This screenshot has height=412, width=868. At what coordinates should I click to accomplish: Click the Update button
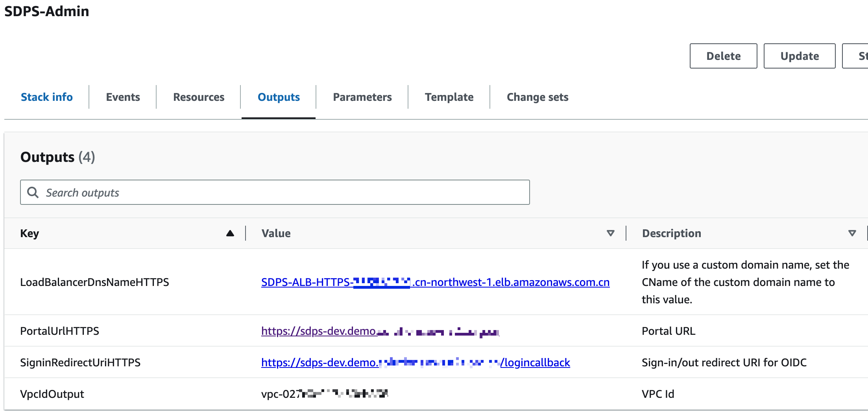point(800,56)
